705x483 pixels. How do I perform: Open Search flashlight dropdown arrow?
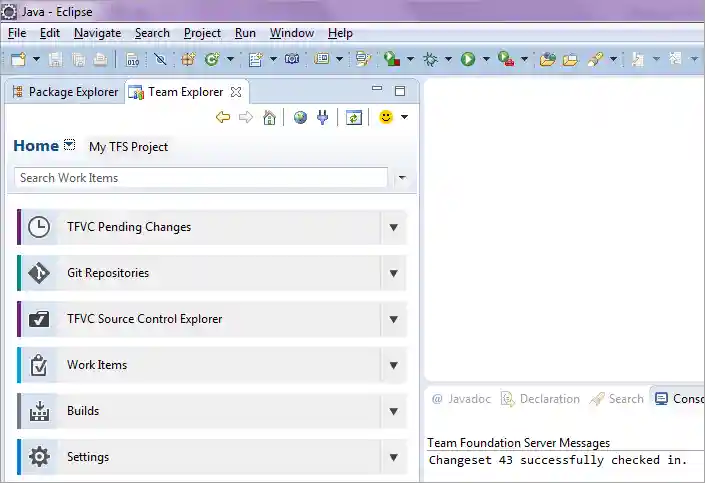tap(613, 59)
